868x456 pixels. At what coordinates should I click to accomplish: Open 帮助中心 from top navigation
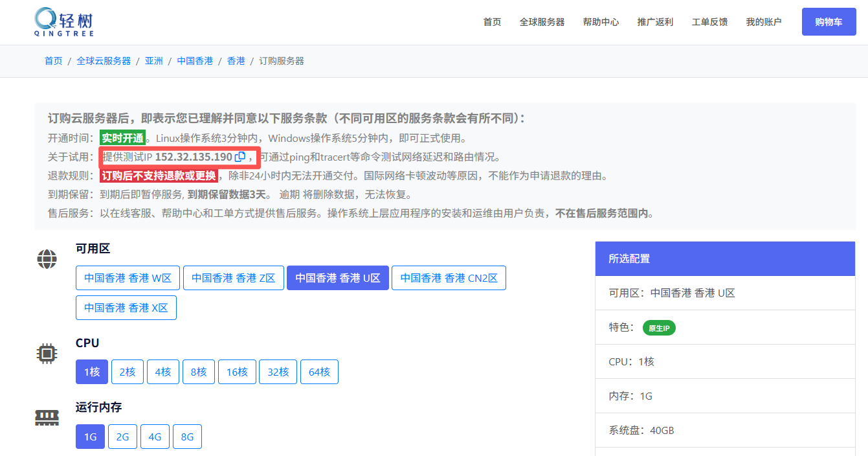[601, 22]
